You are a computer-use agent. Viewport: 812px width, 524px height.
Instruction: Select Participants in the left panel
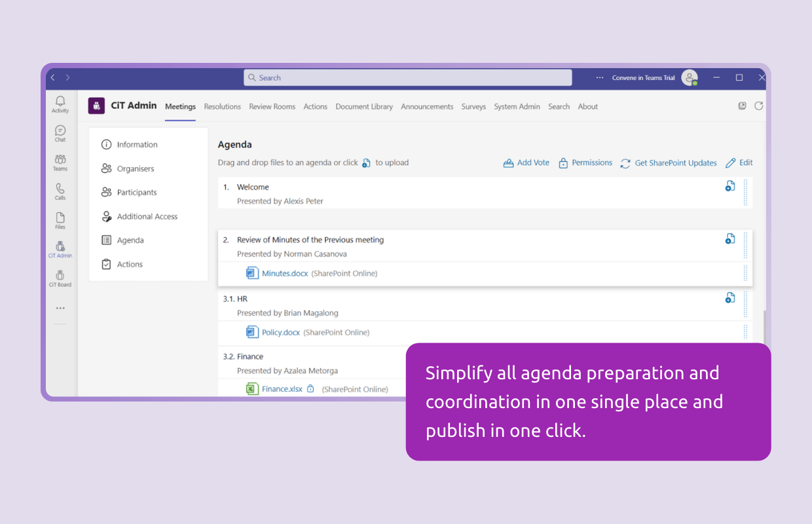point(137,193)
